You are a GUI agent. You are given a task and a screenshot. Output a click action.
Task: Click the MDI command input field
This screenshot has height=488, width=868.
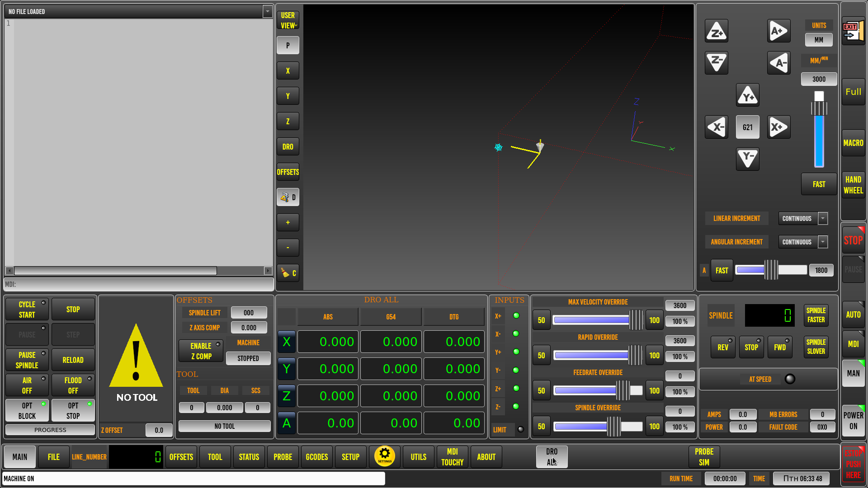click(139, 284)
